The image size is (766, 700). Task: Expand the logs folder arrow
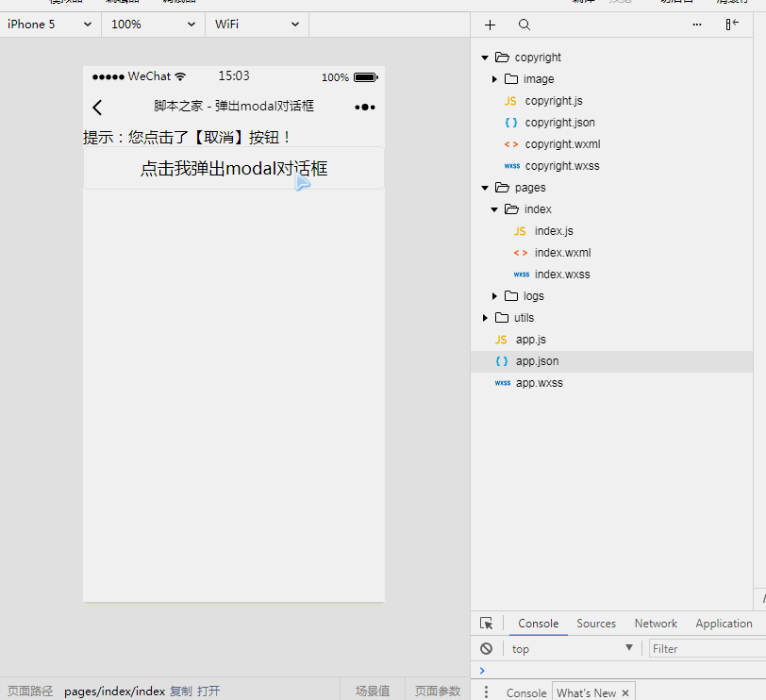pyautogui.click(x=494, y=296)
